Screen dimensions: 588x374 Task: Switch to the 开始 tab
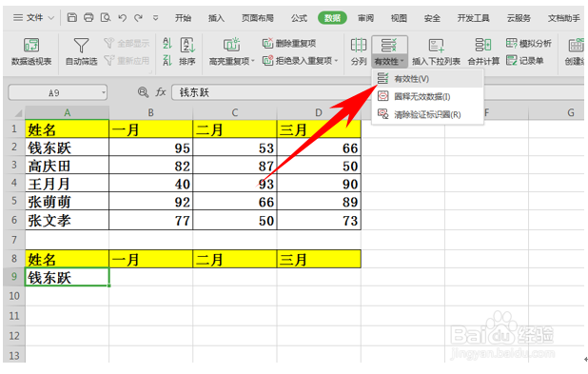183,18
